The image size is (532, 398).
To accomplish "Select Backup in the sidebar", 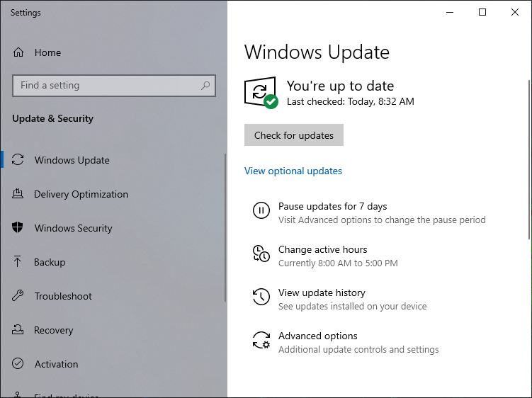I will pyautogui.click(x=112, y=261).
